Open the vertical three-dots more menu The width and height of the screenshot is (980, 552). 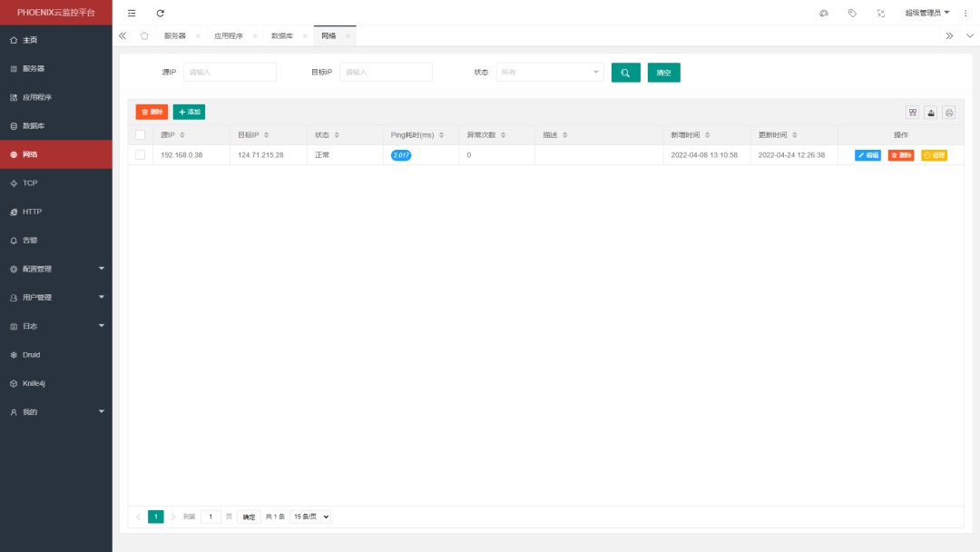click(x=965, y=13)
